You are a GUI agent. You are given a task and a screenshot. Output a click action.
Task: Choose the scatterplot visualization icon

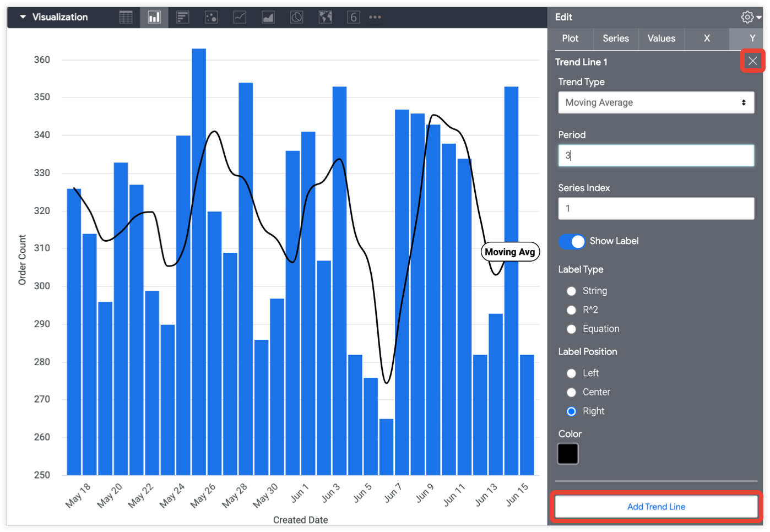(211, 17)
